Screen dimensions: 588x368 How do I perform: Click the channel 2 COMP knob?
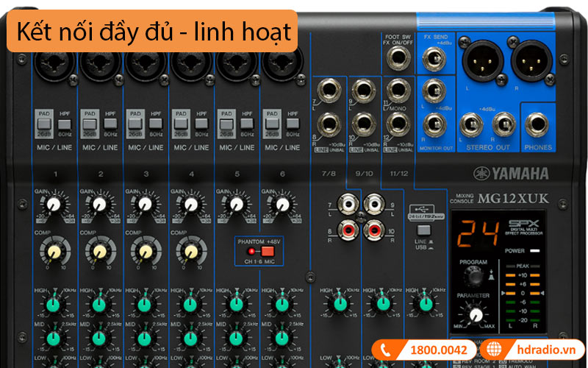click(x=100, y=252)
